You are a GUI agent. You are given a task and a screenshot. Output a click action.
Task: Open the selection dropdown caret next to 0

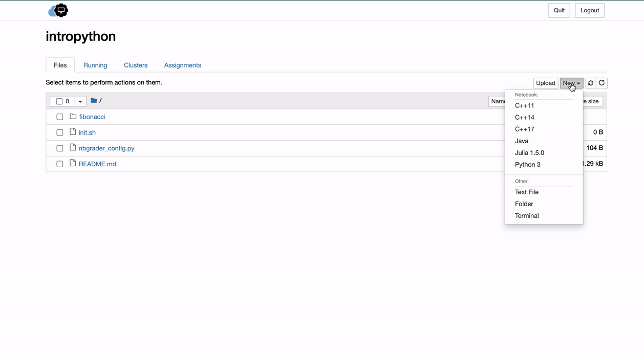point(80,101)
